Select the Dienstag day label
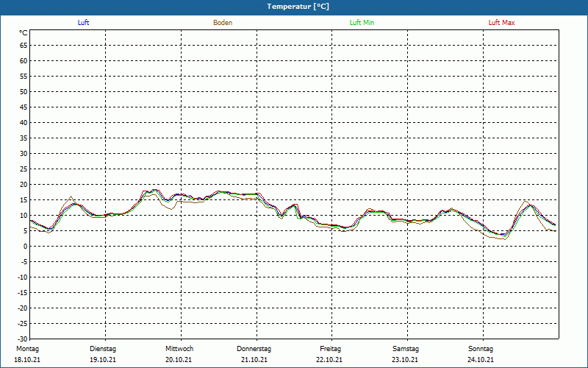Screen dimensions: 588x368 tap(103, 349)
